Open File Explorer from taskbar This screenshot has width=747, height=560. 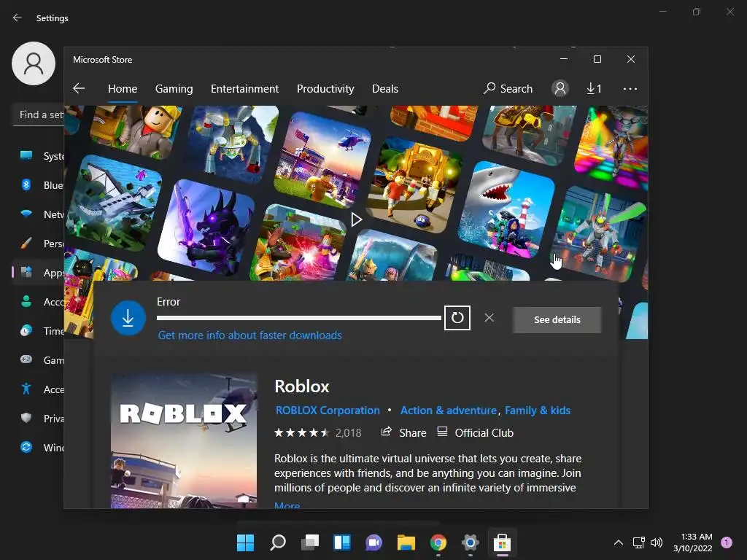406,542
